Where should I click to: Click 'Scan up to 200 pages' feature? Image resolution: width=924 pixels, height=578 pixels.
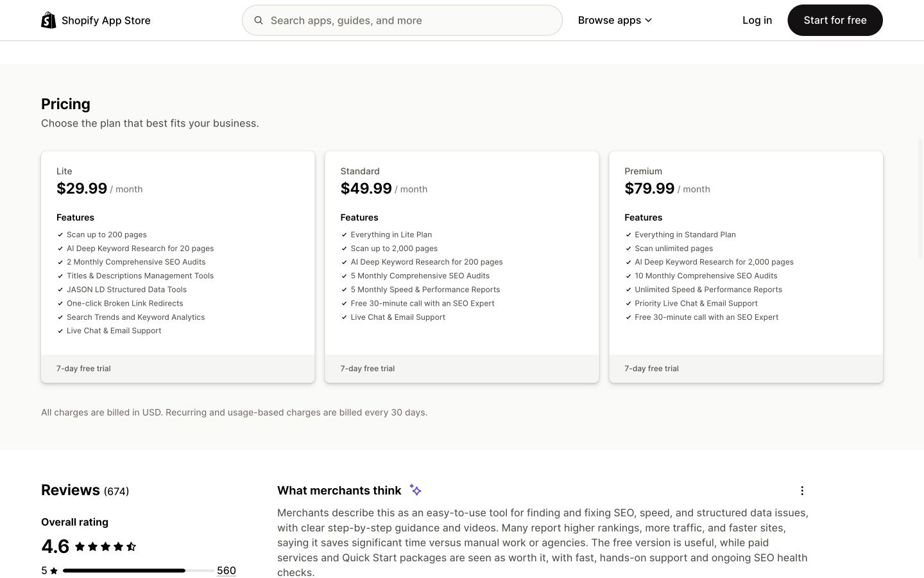point(107,235)
